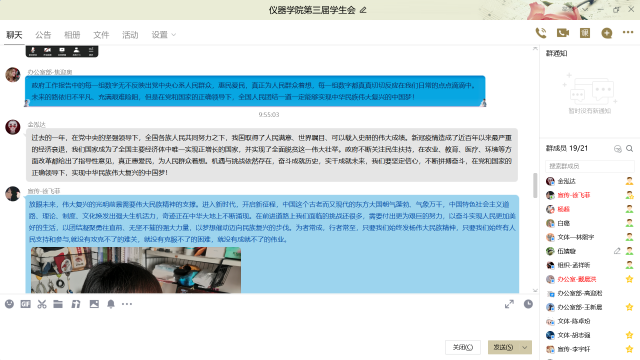Expand the 设置 dropdown
Viewport: 640px width, 360px height.
[x=164, y=35]
